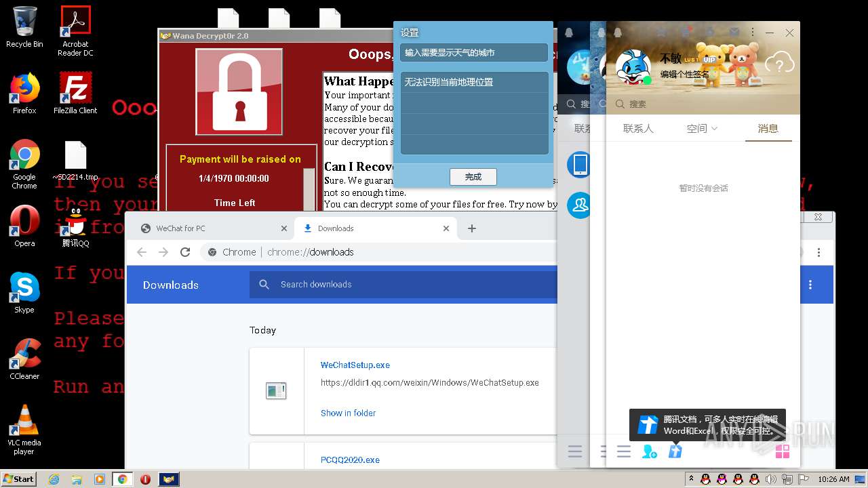
Task: Click the 10:26 AM taskbar clock
Action: 833,479
